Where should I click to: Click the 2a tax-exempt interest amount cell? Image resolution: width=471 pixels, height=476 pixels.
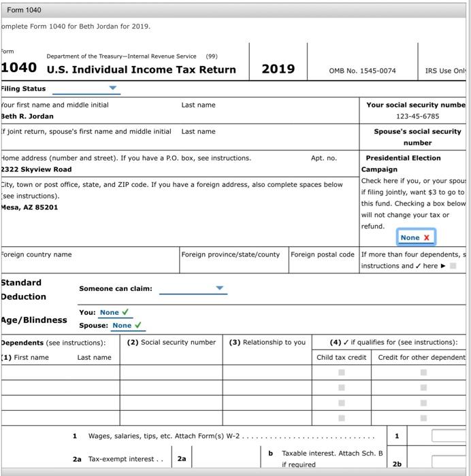(x=226, y=457)
